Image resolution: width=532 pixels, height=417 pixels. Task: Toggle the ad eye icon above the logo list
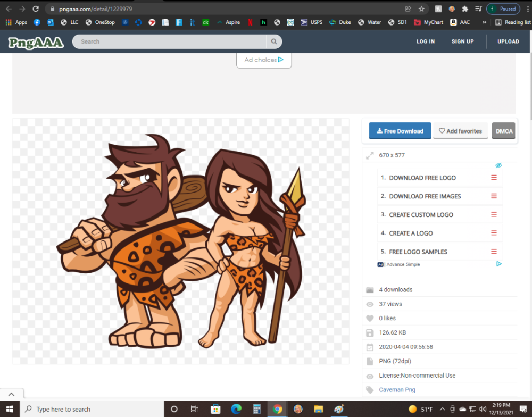coord(498,165)
